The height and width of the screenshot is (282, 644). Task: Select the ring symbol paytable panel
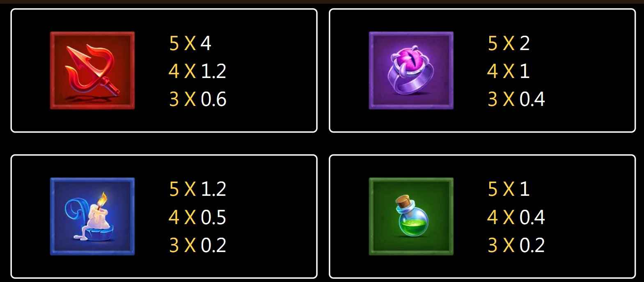(x=482, y=71)
